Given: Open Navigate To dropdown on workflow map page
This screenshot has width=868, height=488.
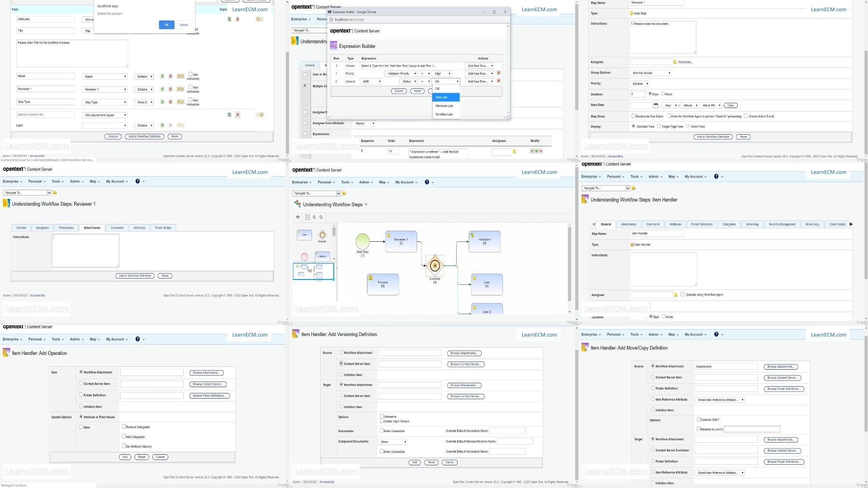Looking at the screenshot, I should 316,194.
